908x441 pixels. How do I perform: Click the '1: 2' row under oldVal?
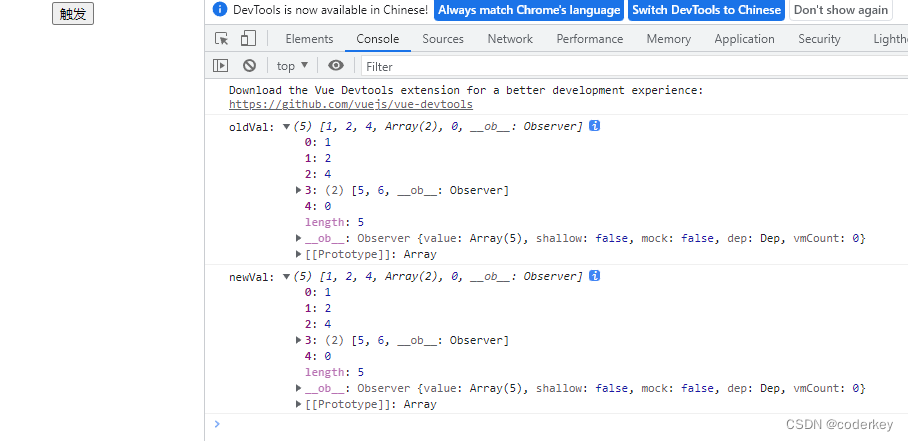pyautogui.click(x=318, y=158)
